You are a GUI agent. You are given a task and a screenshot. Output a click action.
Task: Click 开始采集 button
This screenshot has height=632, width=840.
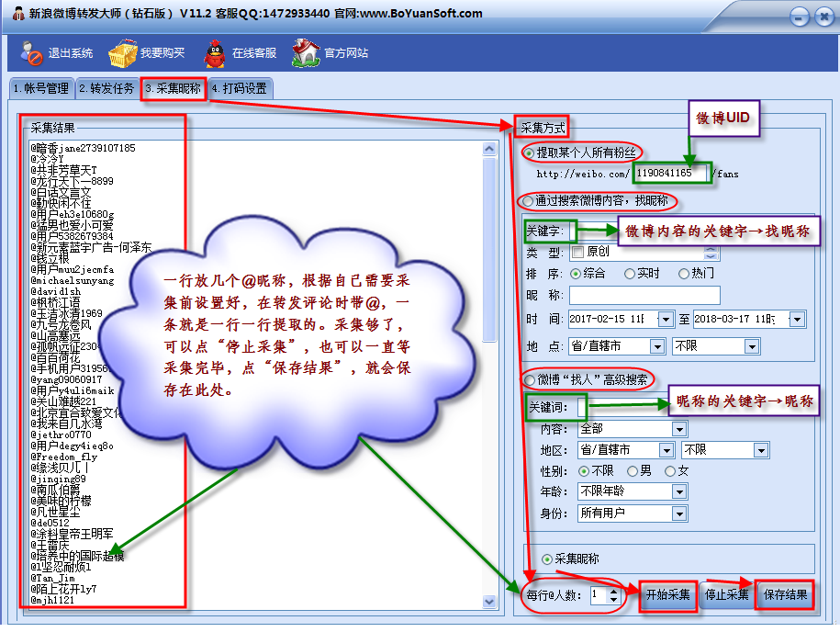click(668, 595)
